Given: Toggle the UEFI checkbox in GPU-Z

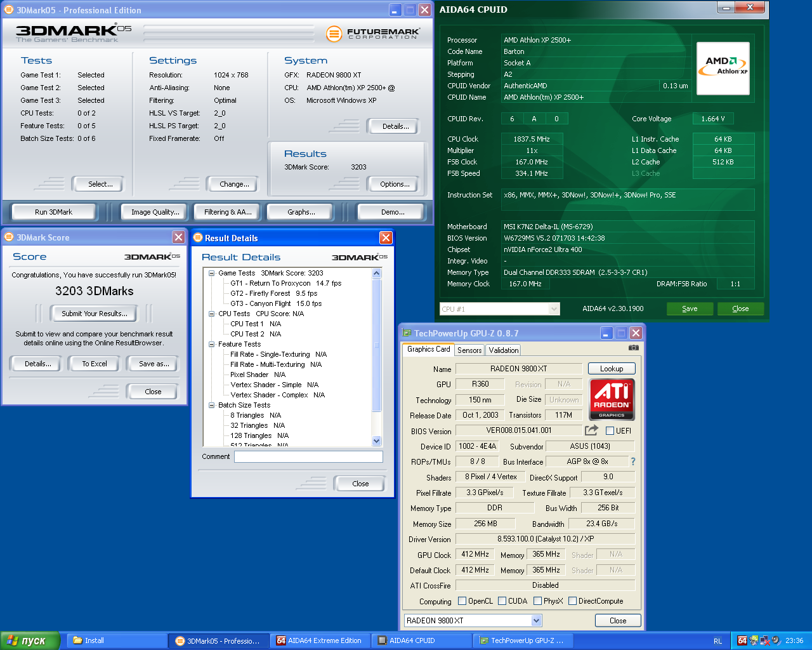Looking at the screenshot, I should (610, 430).
